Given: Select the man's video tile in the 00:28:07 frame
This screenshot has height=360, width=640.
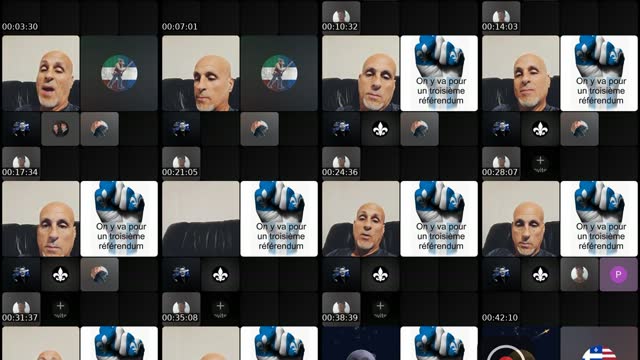Looking at the screenshot, I should pos(521,219).
